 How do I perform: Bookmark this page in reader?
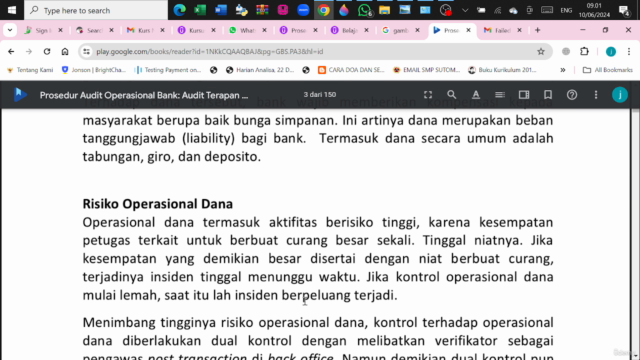548,95
